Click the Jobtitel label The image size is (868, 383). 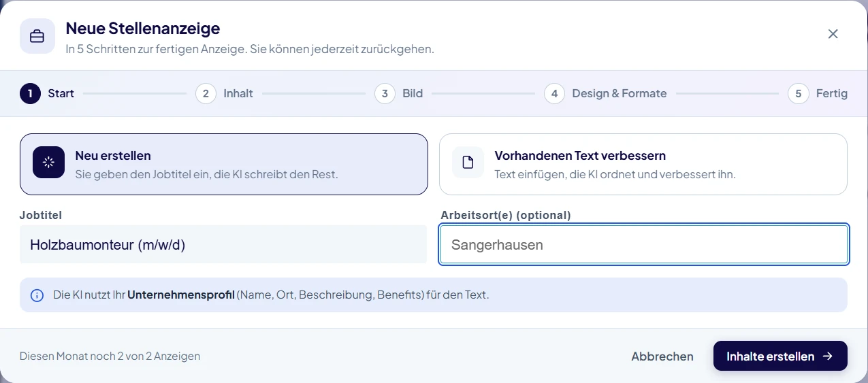41,215
